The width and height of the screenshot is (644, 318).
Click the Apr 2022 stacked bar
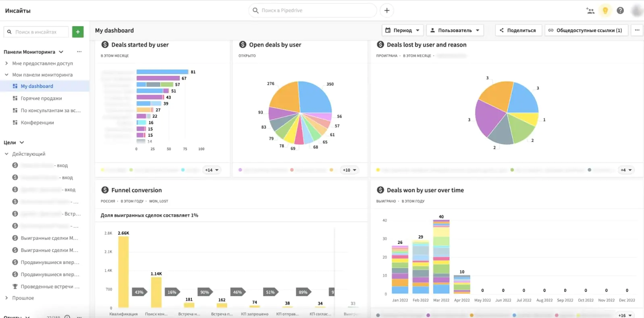point(462,284)
